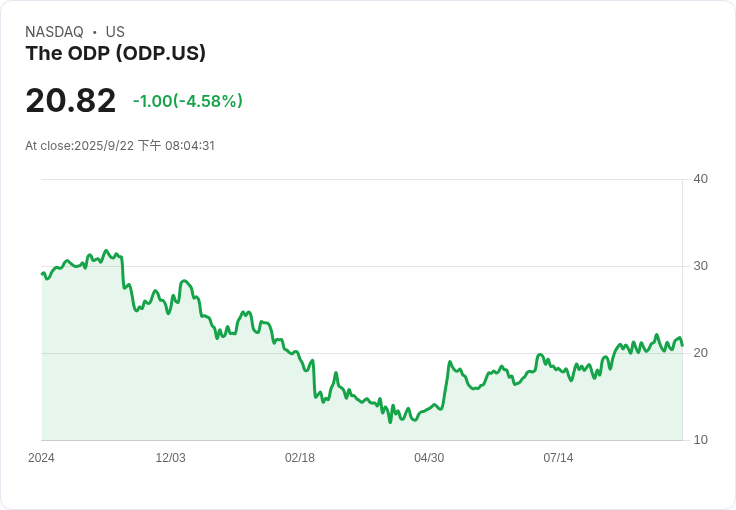The height and width of the screenshot is (510, 736).
Task: Click the current price 20.82
Action: [x=70, y=101]
